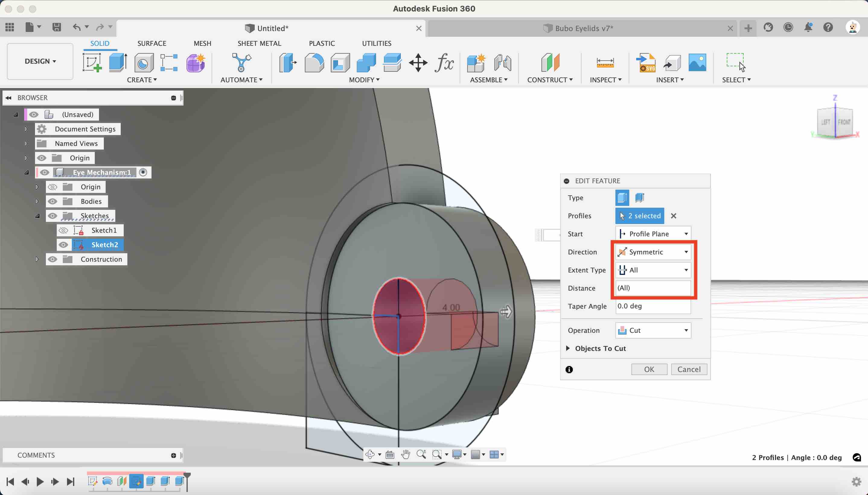Click OK in Edit Feature dialog

click(x=649, y=370)
